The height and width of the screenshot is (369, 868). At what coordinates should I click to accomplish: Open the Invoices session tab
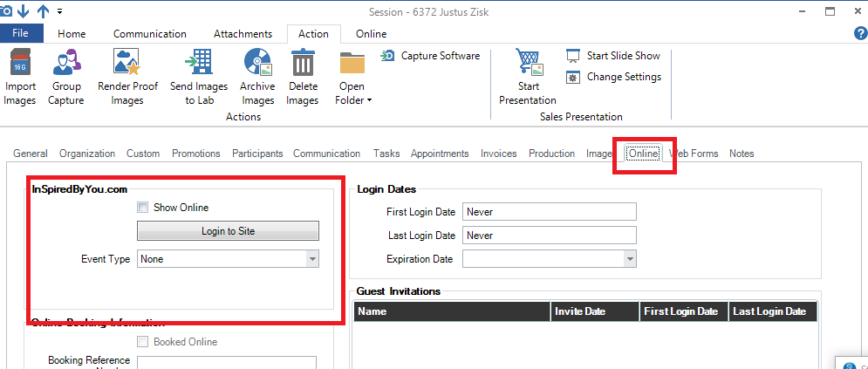pos(498,154)
